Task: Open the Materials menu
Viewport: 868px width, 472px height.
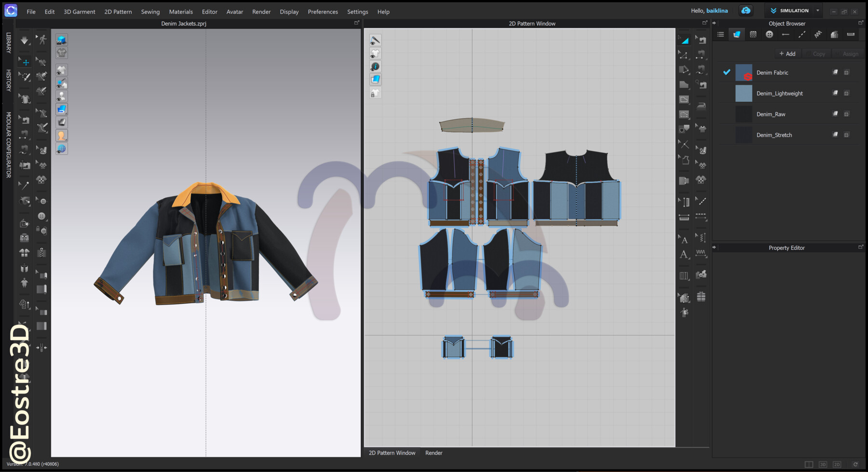Action: pos(181,12)
